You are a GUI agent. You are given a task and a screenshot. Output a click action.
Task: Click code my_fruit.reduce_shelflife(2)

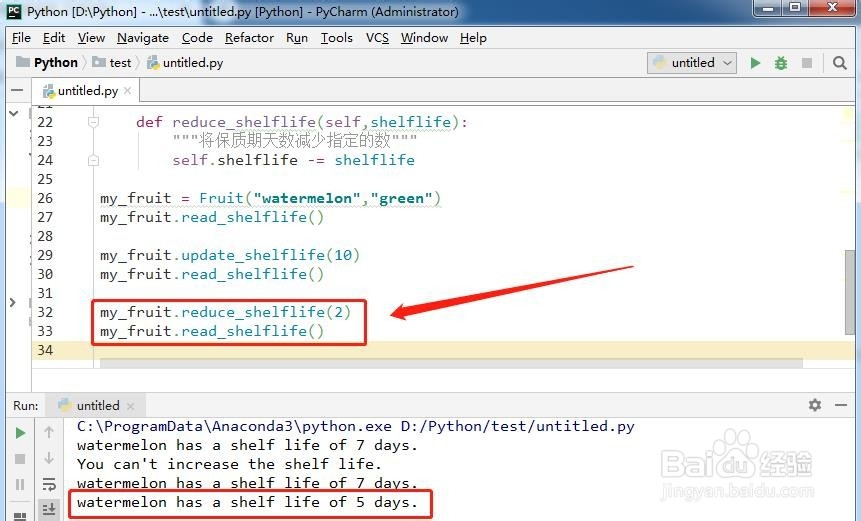(x=225, y=312)
